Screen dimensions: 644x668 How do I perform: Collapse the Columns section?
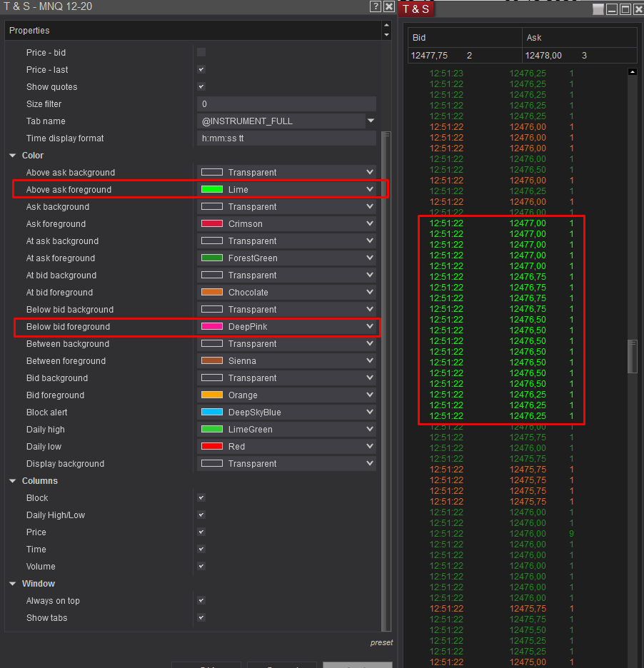[13, 481]
